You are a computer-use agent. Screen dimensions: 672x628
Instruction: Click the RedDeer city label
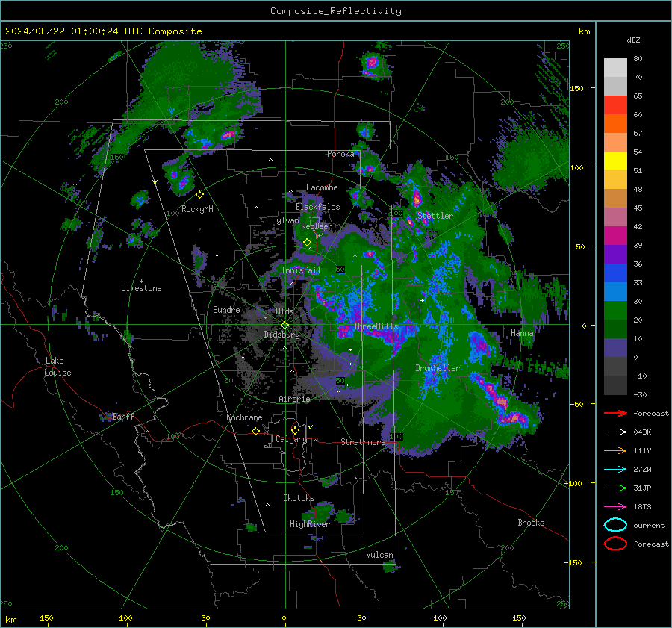(x=317, y=226)
